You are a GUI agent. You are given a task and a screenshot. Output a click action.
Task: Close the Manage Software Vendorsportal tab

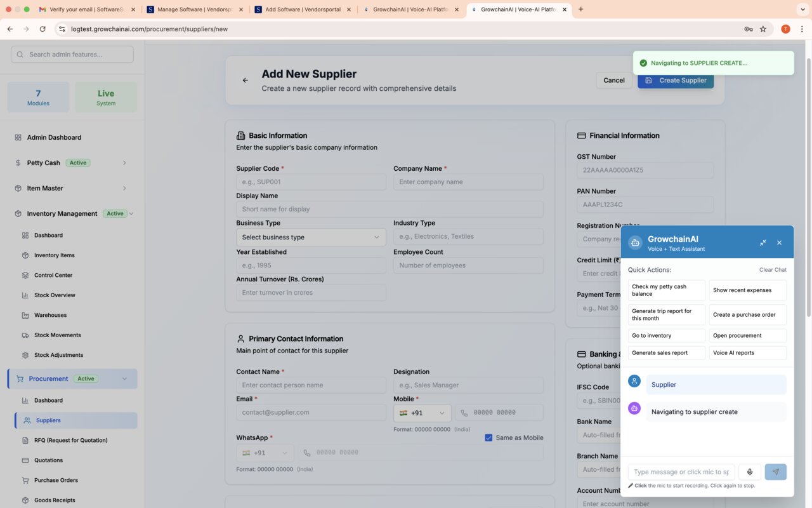coord(240,10)
